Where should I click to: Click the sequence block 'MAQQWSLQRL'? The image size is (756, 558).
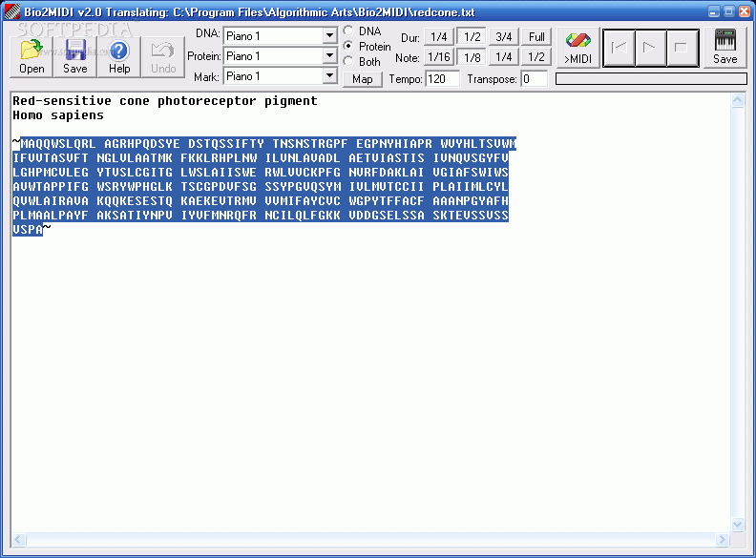tap(58, 144)
